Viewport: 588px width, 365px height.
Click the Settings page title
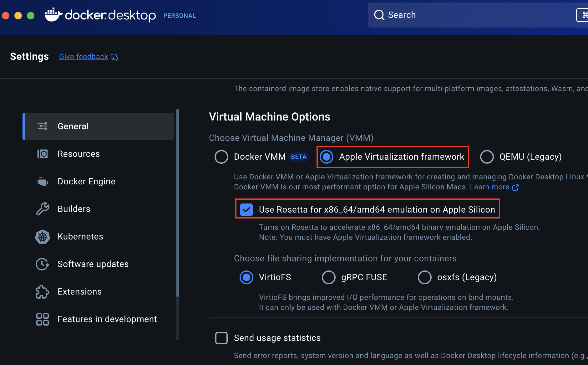(x=29, y=56)
